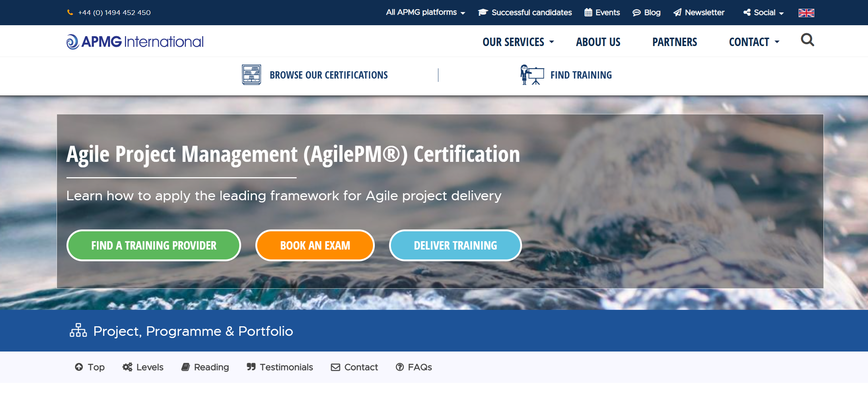Click the graduation cap icon

pos(483,12)
